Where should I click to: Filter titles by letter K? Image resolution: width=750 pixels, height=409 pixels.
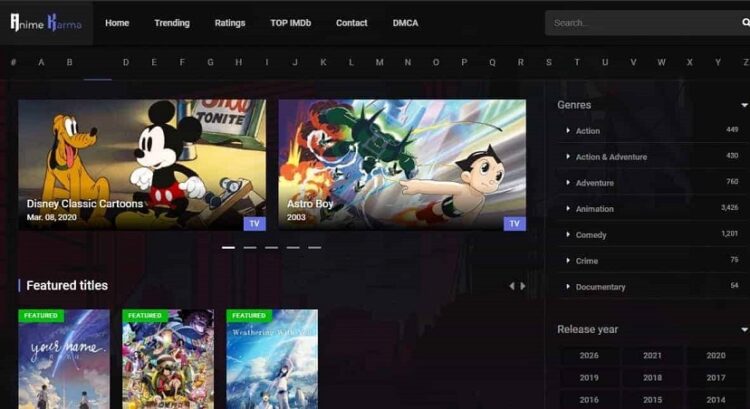tap(323, 62)
